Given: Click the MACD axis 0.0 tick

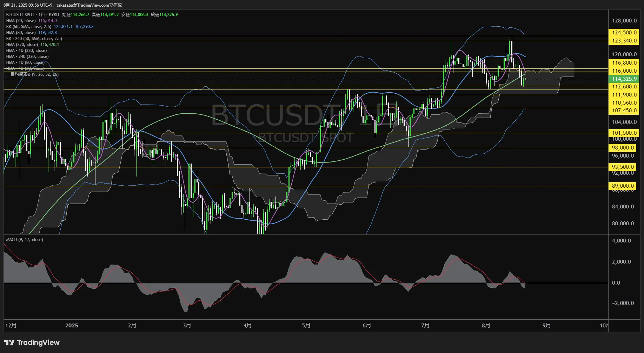Looking at the screenshot, I should (x=616, y=283).
